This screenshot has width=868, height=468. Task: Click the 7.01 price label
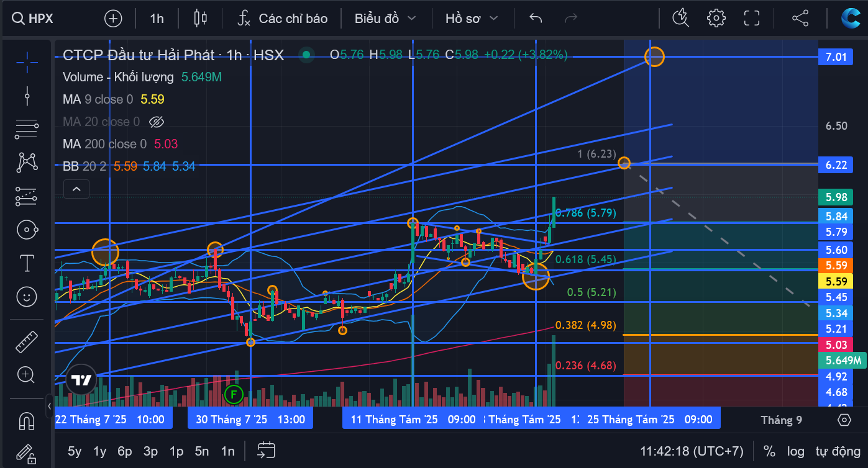(836, 57)
